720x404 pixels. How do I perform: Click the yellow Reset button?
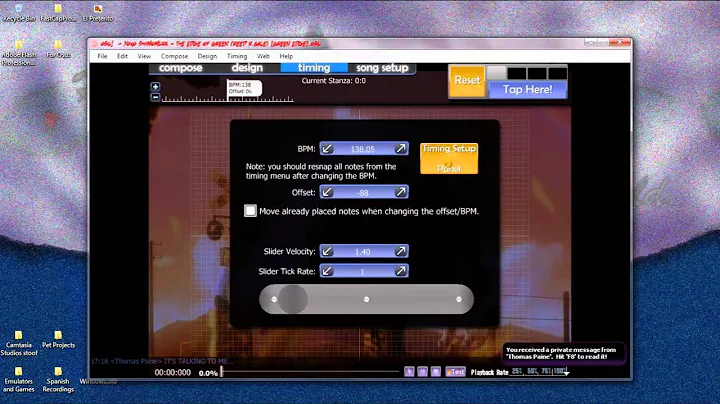467,80
